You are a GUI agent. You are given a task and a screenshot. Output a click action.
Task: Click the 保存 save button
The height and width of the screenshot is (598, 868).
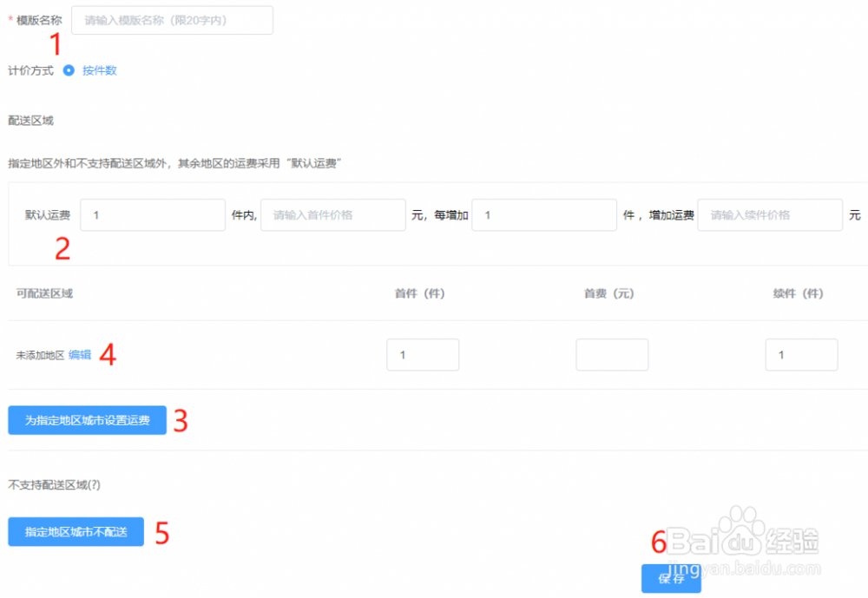pos(670,577)
